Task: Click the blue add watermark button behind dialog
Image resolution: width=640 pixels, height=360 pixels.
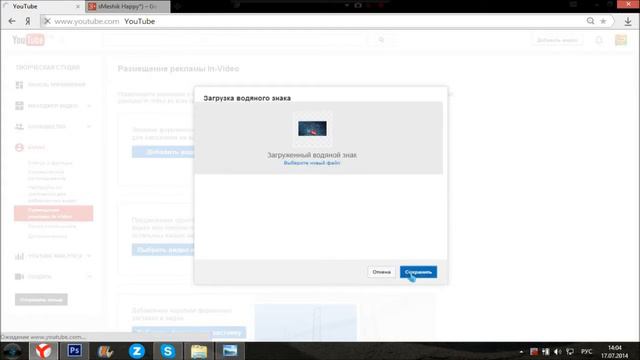Action: coord(163,152)
